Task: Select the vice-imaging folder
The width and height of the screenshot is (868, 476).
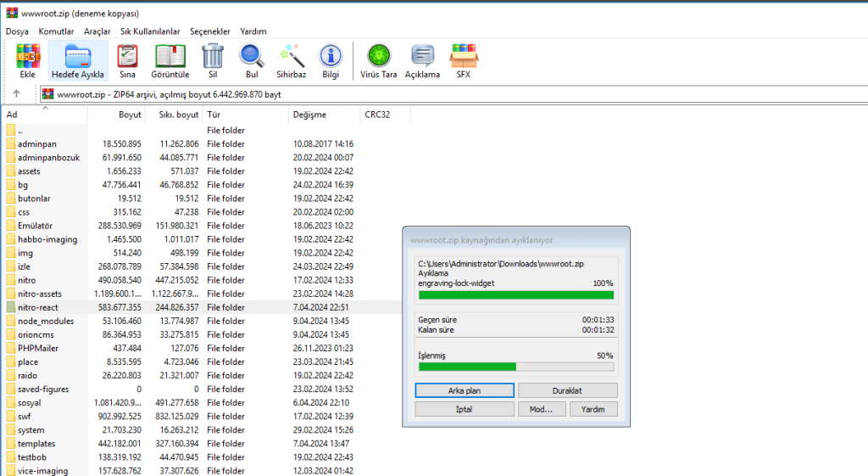Action: (x=202, y=470)
